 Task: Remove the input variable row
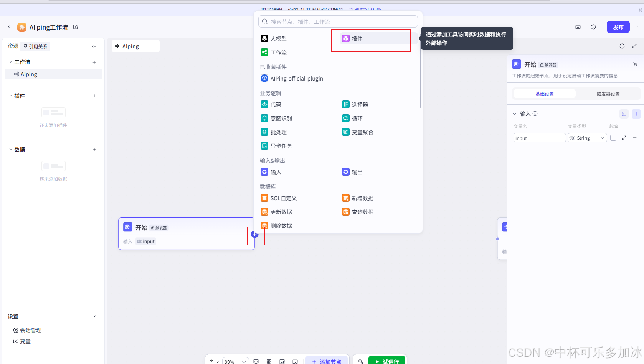(x=635, y=138)
